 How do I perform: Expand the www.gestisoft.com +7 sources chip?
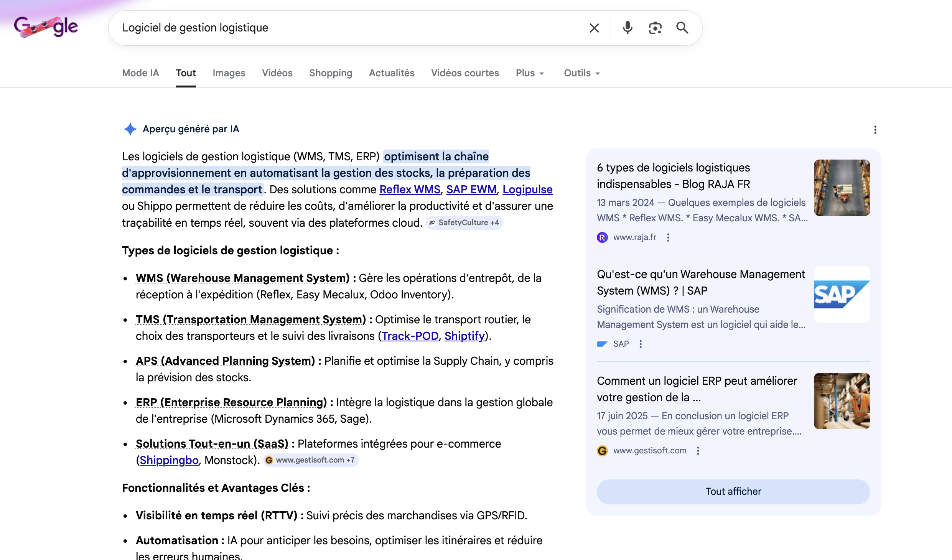311,460
